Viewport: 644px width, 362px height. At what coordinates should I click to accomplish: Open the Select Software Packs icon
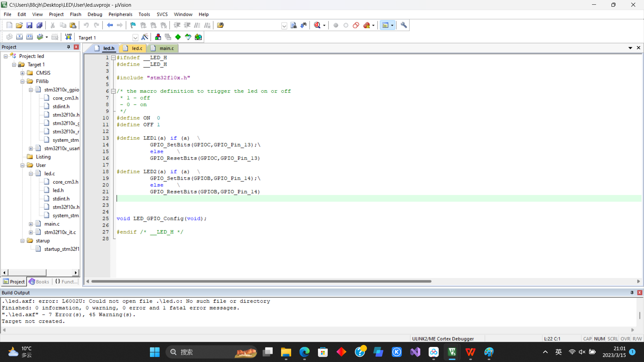[188, 37]
